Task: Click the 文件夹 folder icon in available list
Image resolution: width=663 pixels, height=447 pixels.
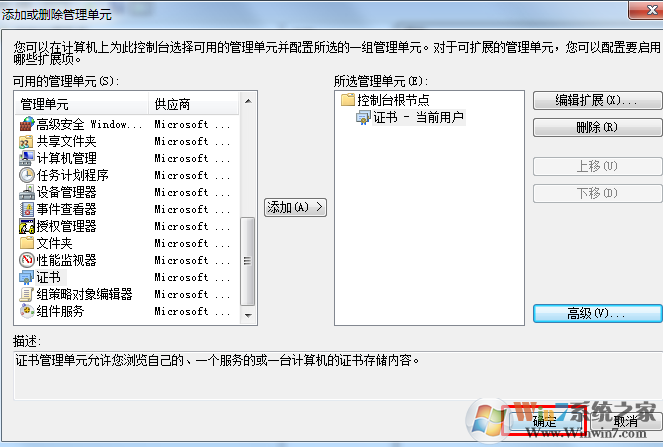Action: 27,243
